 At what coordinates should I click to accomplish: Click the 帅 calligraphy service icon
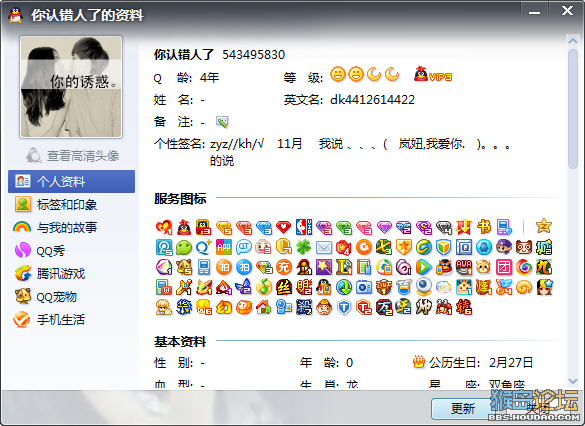click(x=424, y=307)
